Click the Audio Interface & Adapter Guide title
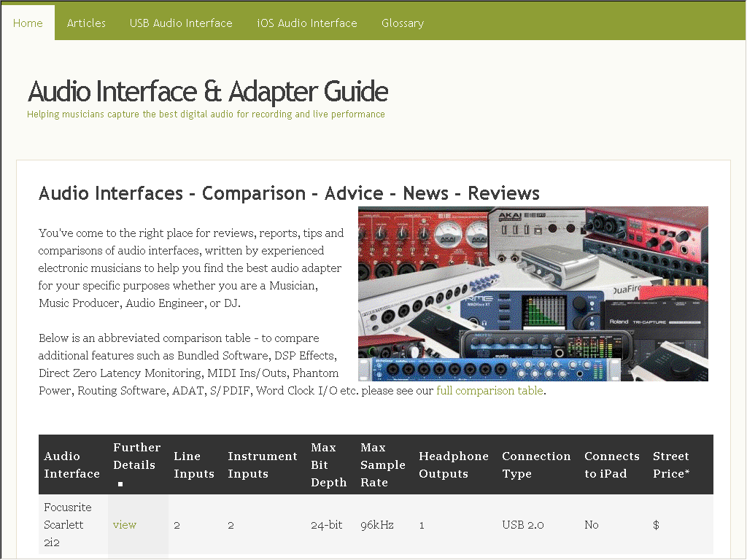This screenshot has height=560, width=747. [208, 91]
